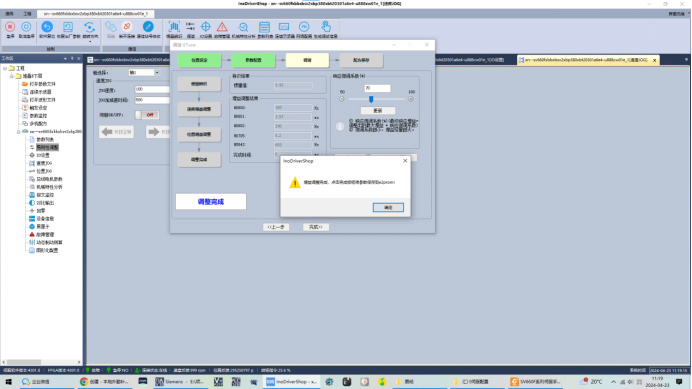Image resolution: width=692 pixels, height=389 pixels.
Task: Click the 上一步 previous step button
Action: pyautogui.click(x=276, y=227)
